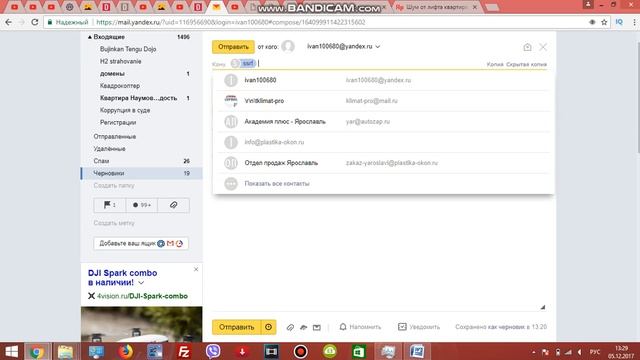This screenshot has width=640, height=360.
Task: Click the bottom Отправить send button
Action: point(236,327)
